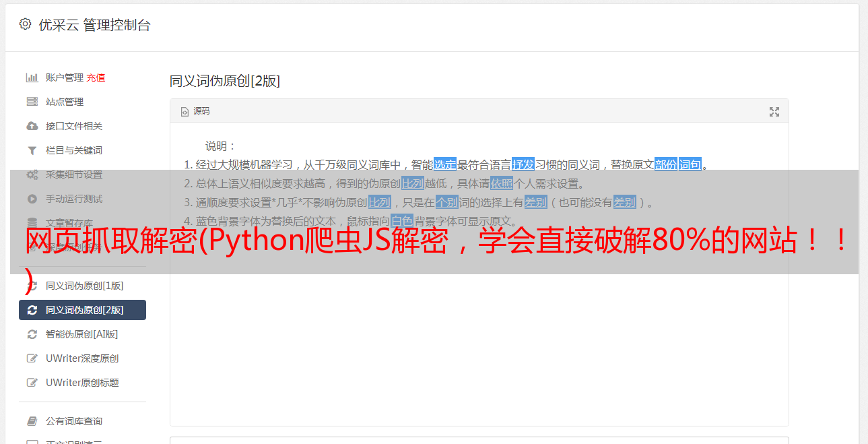Screen dimensions: 868x444
Task: Click the book icon for 公有词库查询
Action: coord(32,421)
